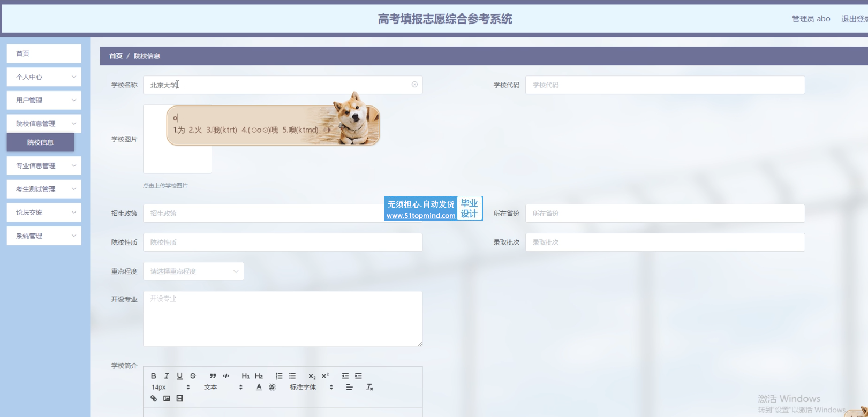Expand the 专业信息管理 sidebar menu
868x417 pixels.
(x=44, y=166)
